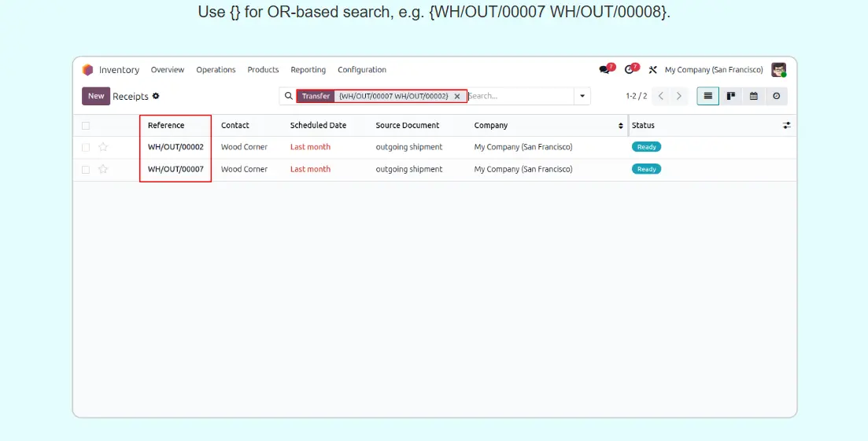Open the Operations menu
The width and height of the screenshot is (868, 441).
click(216, 70)
